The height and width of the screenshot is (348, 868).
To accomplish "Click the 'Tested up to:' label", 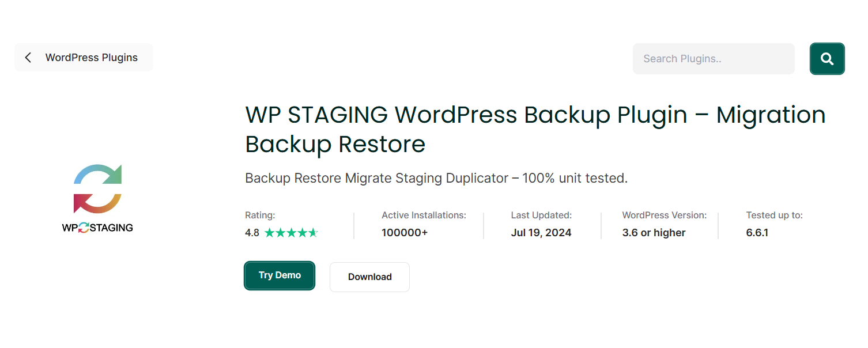I will tap(774, 215).
